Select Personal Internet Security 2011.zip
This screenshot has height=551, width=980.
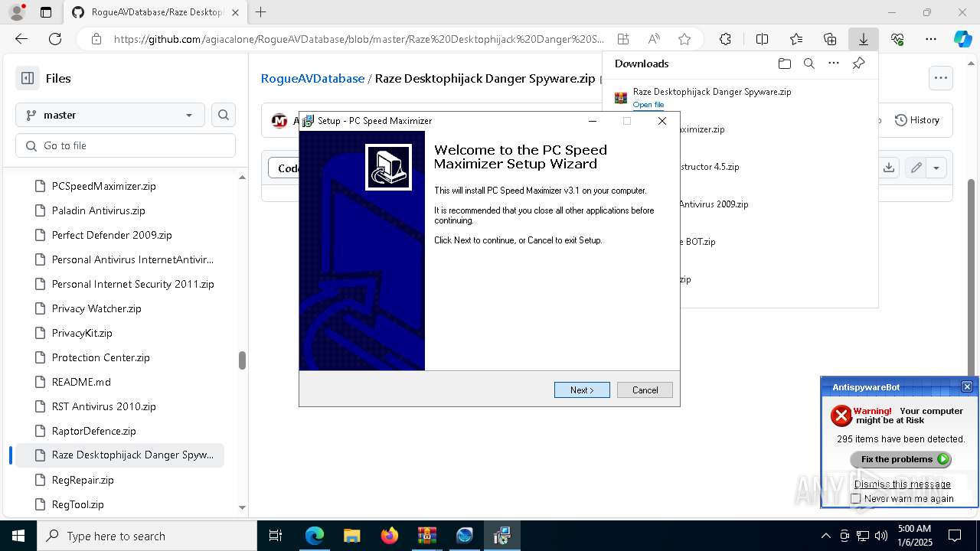tap(132, 284)
